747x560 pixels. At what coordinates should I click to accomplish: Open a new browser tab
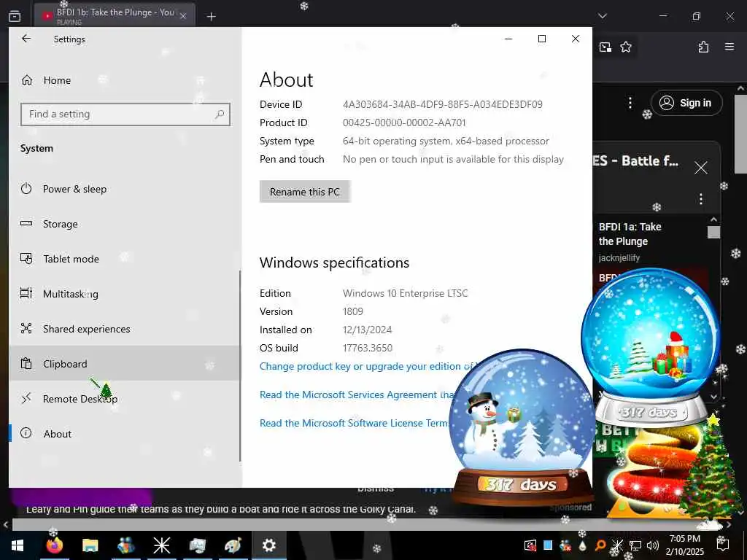pyautogui.click(x=211, y=17)
